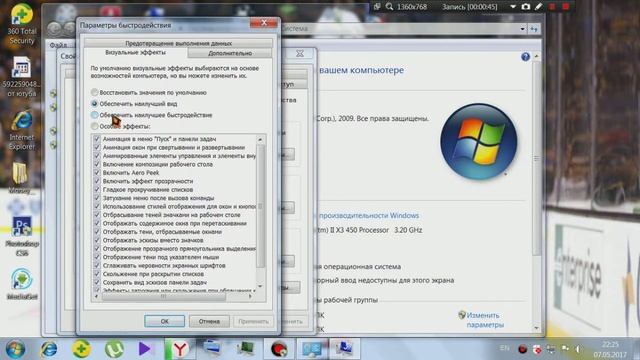Toggle 'Включить эффект прозрачности' checkbox
Viewport: 640px width, 360px height.
pyautogui.click(x=97, y=181)
